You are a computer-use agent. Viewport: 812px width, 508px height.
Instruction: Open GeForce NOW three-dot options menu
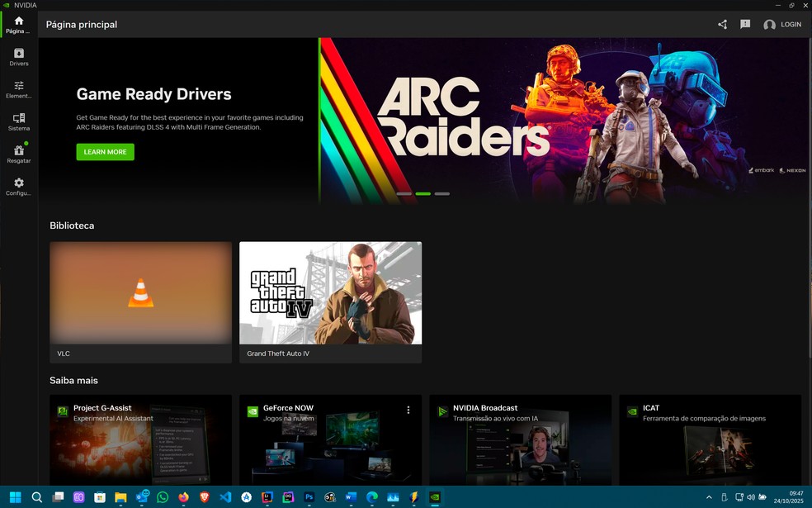(408, 410)
